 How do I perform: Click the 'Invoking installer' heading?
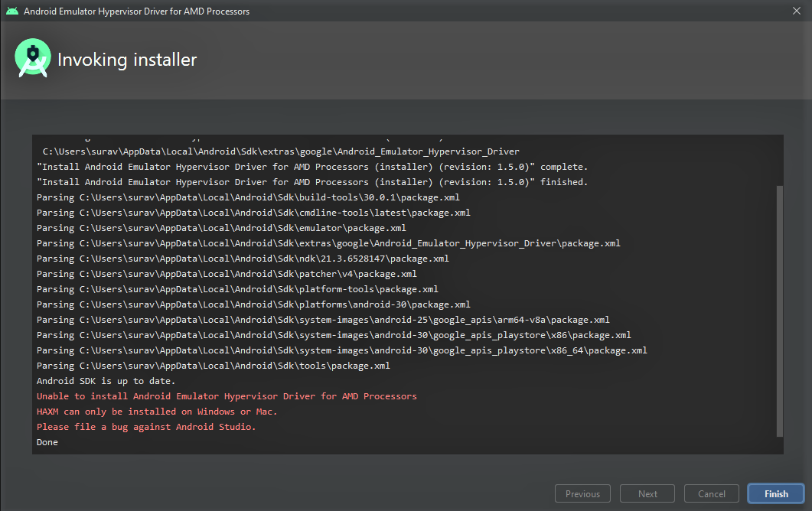pyautogui.click(x=127, y=60)
